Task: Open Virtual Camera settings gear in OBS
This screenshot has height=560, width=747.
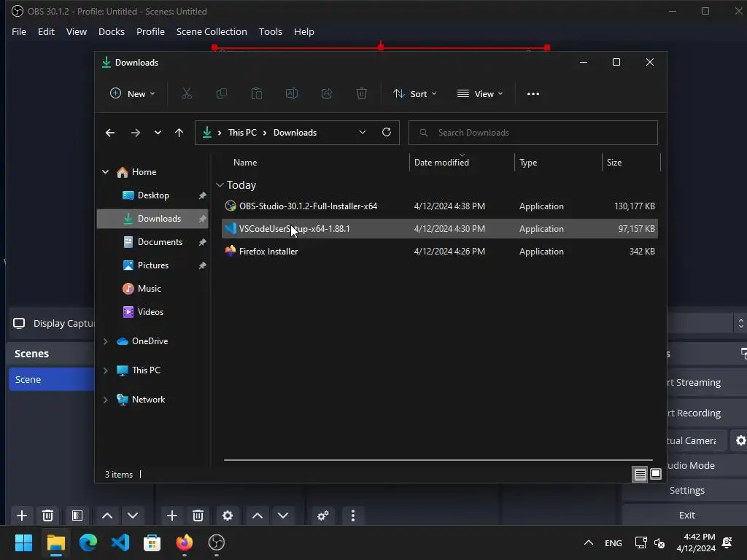Action: point(740,440)
